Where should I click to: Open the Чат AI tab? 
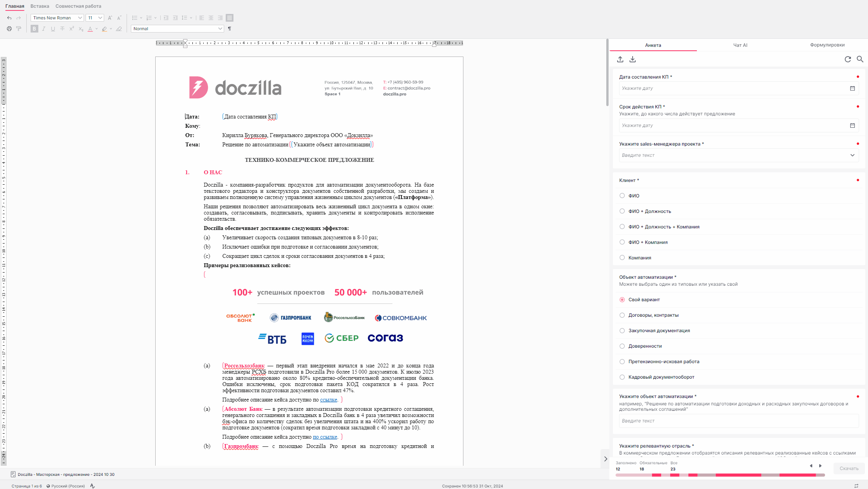pos(740,45)
